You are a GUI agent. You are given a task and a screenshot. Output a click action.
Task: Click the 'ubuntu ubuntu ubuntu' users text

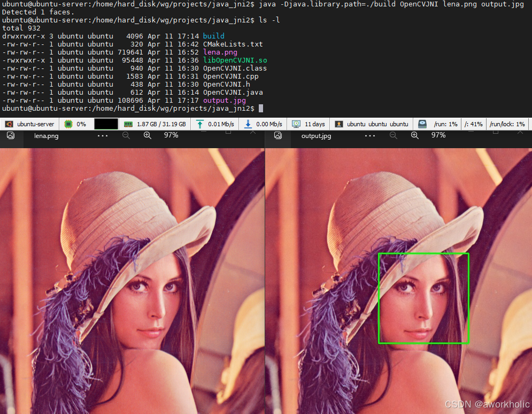coord(377,124)
